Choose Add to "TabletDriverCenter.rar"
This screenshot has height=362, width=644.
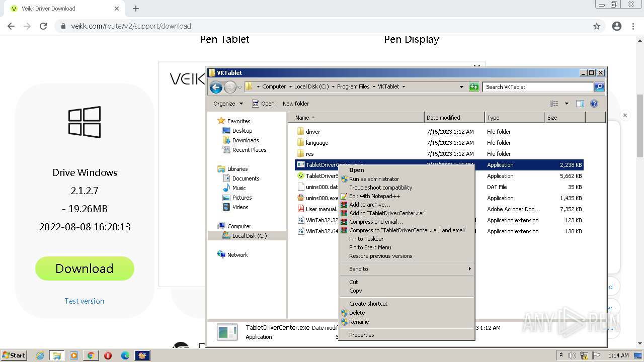pyautogui.click(x=407, y=213)
